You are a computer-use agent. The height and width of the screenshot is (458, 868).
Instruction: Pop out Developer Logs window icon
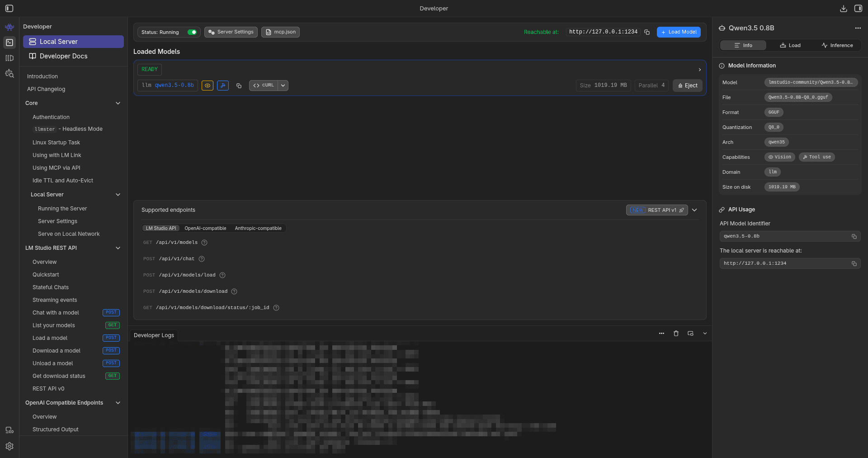click(x=690, y=334)
